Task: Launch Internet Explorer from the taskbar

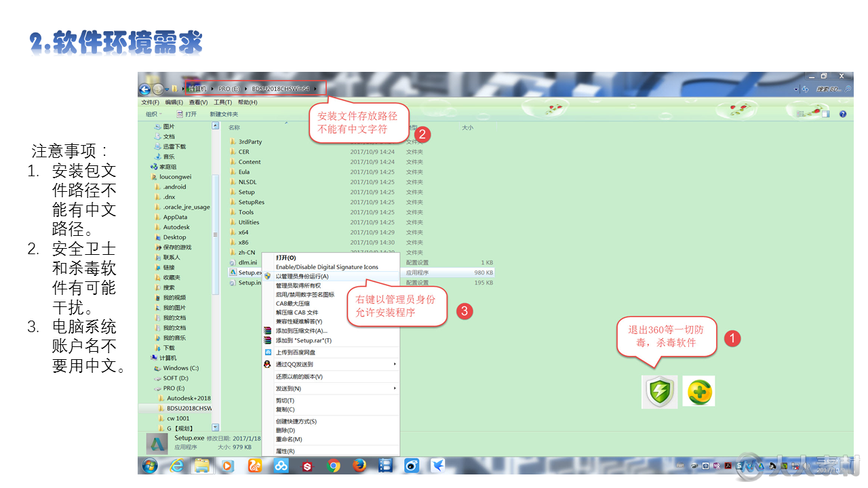Action: pos(177,466)
